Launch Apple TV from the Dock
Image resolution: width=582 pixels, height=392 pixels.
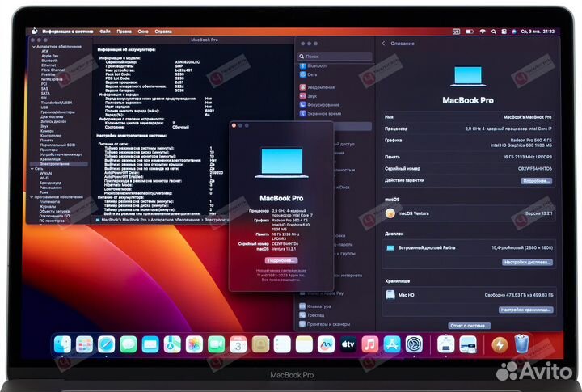point(348,344)
